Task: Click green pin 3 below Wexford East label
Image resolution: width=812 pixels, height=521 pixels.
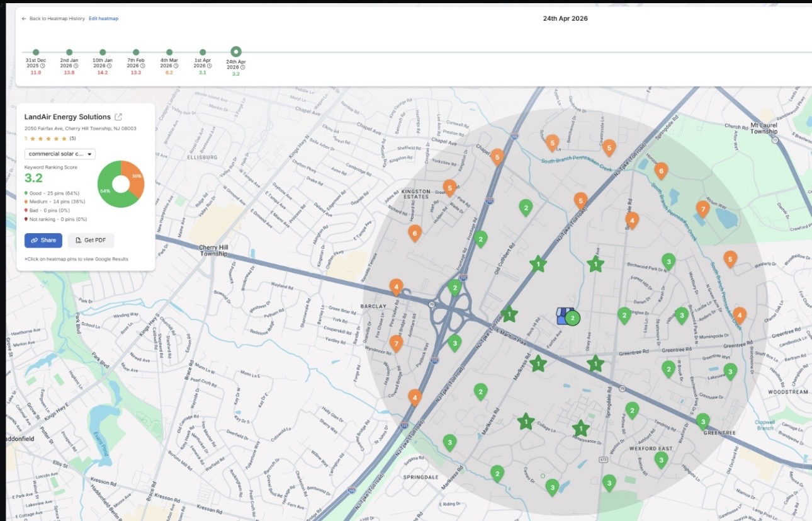Action: (661, 460)
